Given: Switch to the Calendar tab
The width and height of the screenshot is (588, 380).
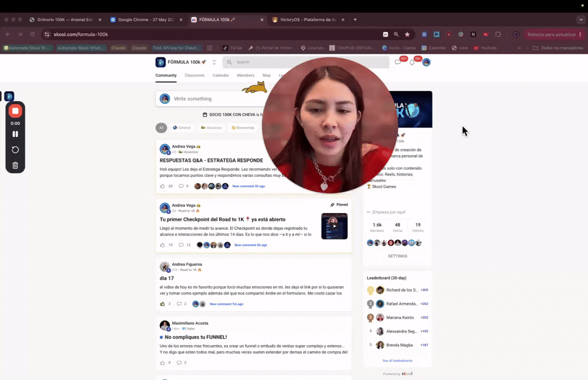Looking at the screenshot, I should [x=220, y=75].
